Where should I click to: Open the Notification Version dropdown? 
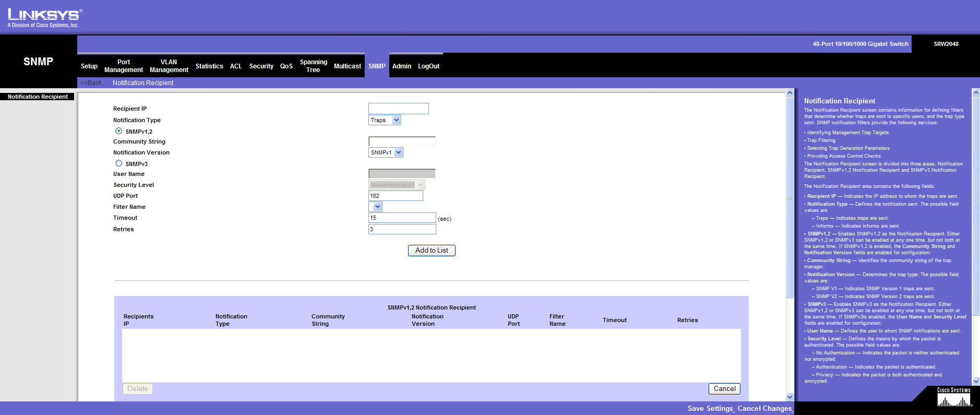(398, 152)
